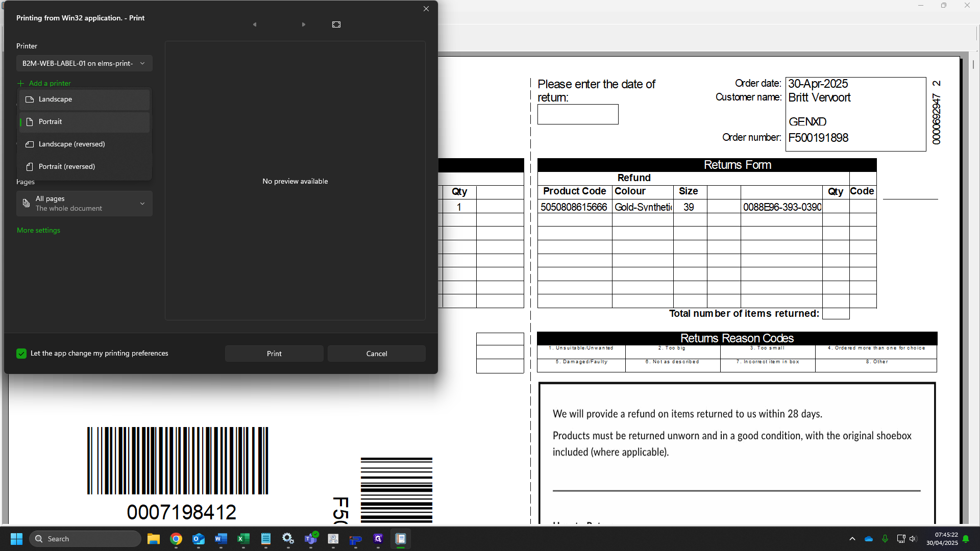Open Word from taskbar
This screenshot has height=551, width=980.
click(221, 539)
